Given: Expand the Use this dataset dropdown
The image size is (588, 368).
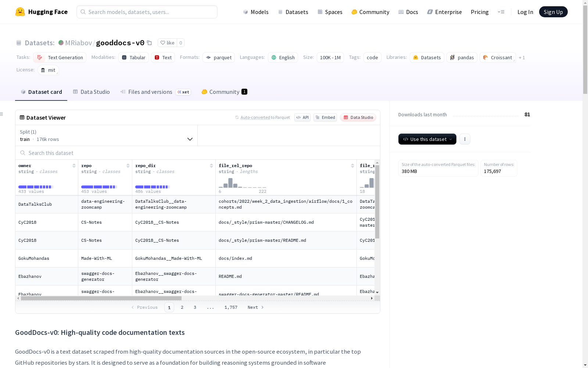Looking at the screenshot, I should [427, 139].
